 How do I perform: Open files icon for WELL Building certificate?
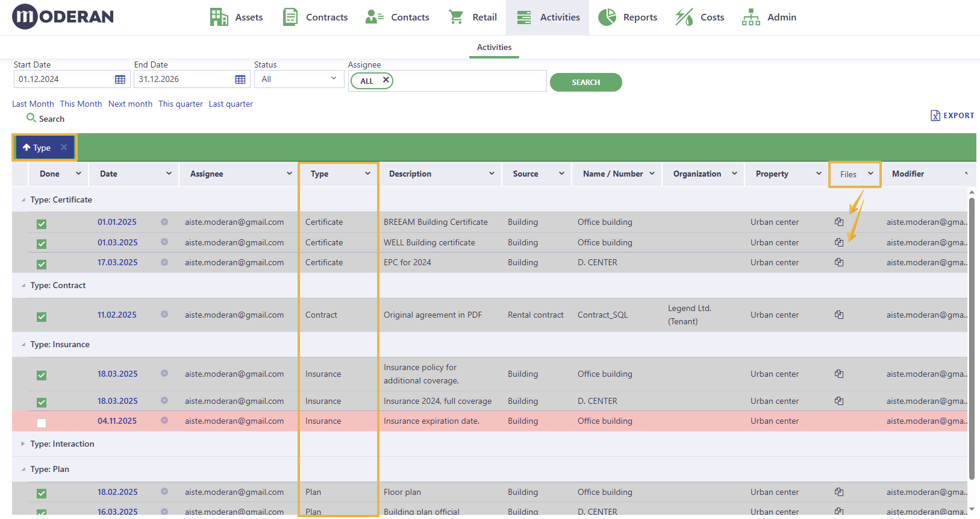click(839, 242)
